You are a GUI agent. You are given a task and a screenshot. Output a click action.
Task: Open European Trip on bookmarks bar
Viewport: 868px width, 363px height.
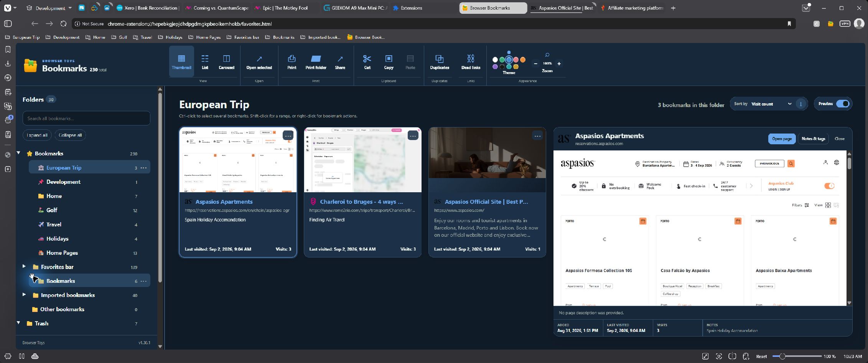click(22, 37)
